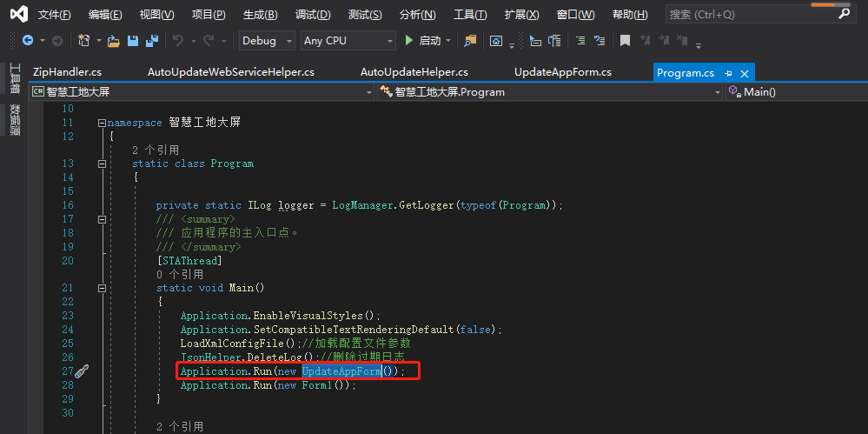Open the 扩展(X) menu
The width and height of the screenshot is (868, 434).
coord(521,15)
